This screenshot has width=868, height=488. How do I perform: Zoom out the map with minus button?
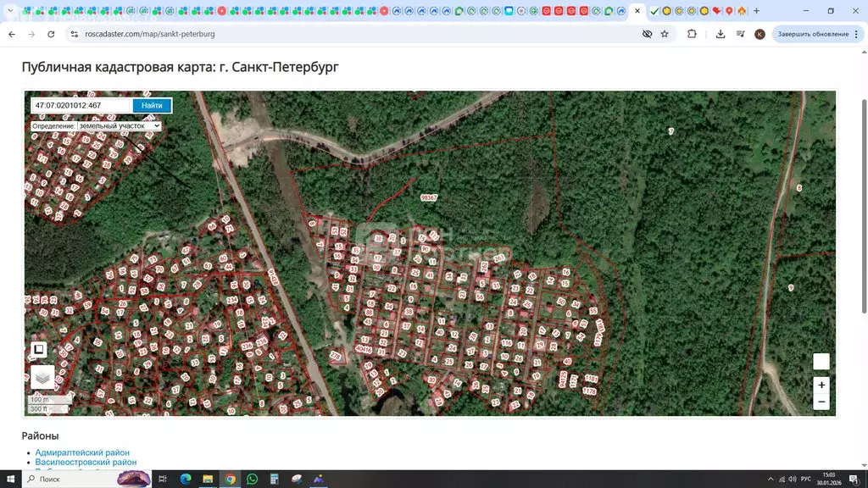click(821, 402)
